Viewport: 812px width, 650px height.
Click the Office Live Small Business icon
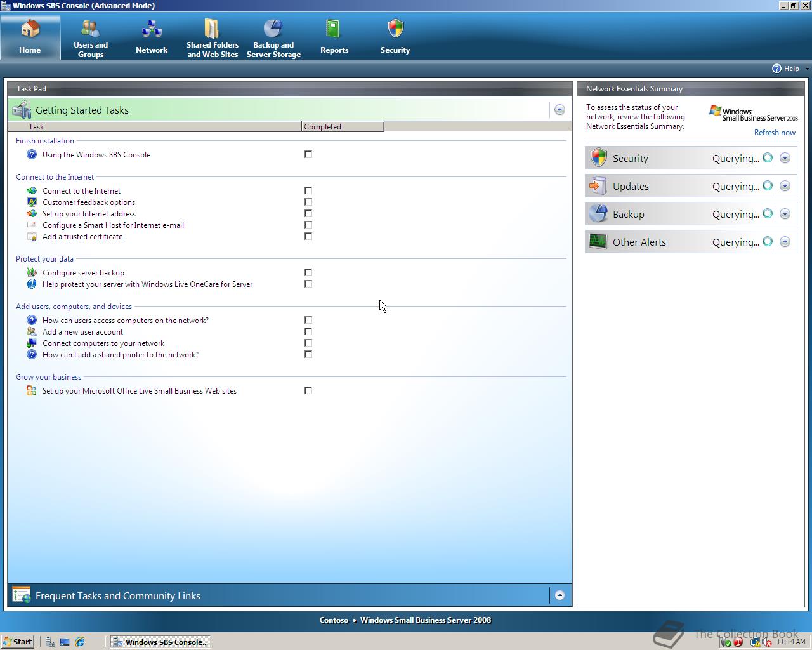32,390
